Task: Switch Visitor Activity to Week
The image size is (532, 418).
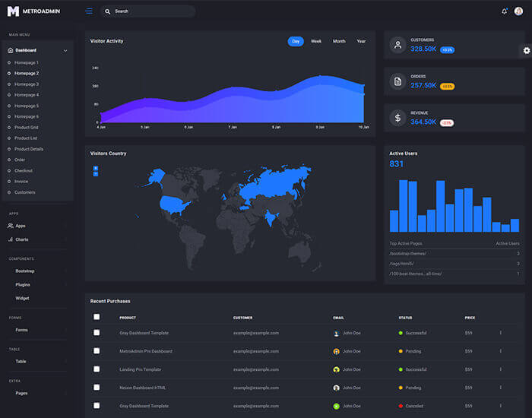Action: [x=316, y=41]
